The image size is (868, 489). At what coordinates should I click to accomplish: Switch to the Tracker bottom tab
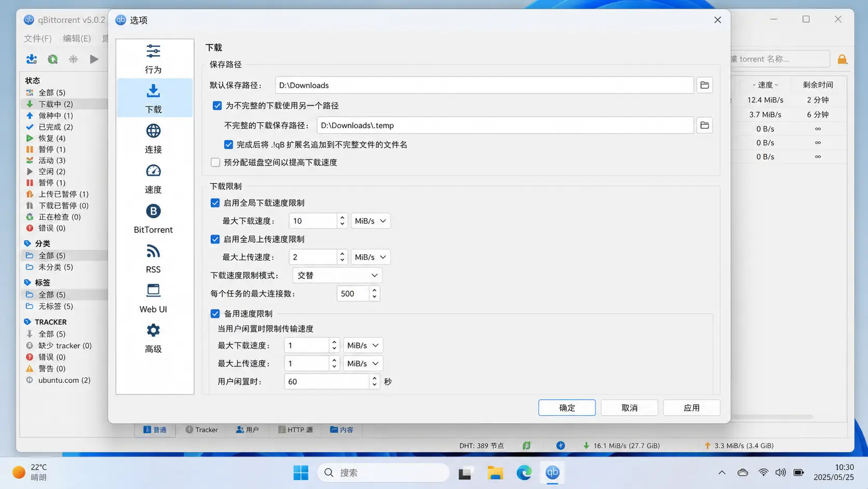pyautogui.click(x=202, y=430)
